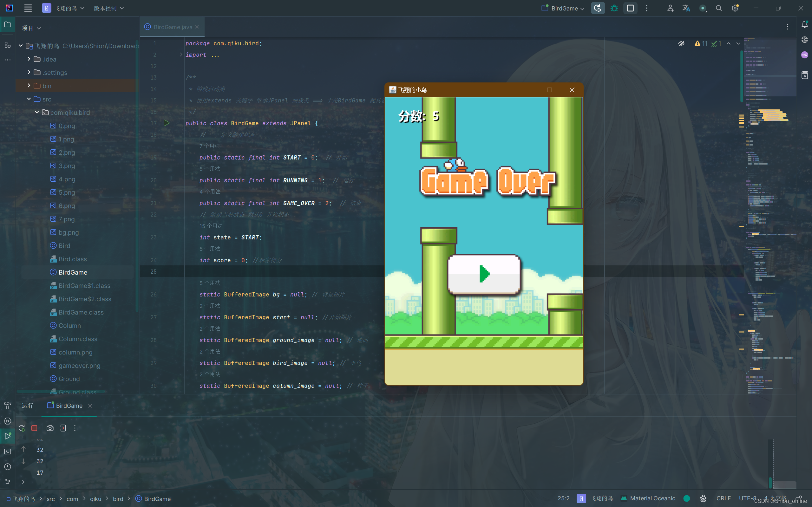The width and height of the screenshot is (812, 507).
Task: Click the src breadcrumb in status bar
Action: [x=51, y=499]
